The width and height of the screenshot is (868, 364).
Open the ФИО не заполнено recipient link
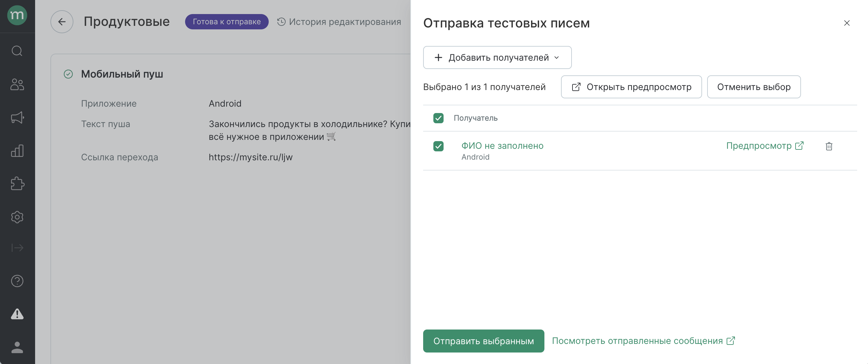tap(502, 146)
